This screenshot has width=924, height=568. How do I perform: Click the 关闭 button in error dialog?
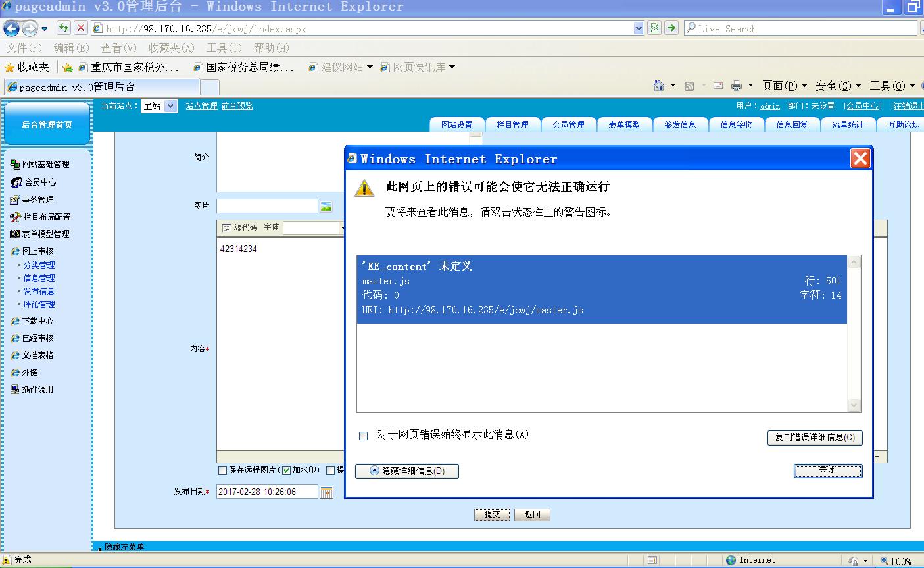828,471
